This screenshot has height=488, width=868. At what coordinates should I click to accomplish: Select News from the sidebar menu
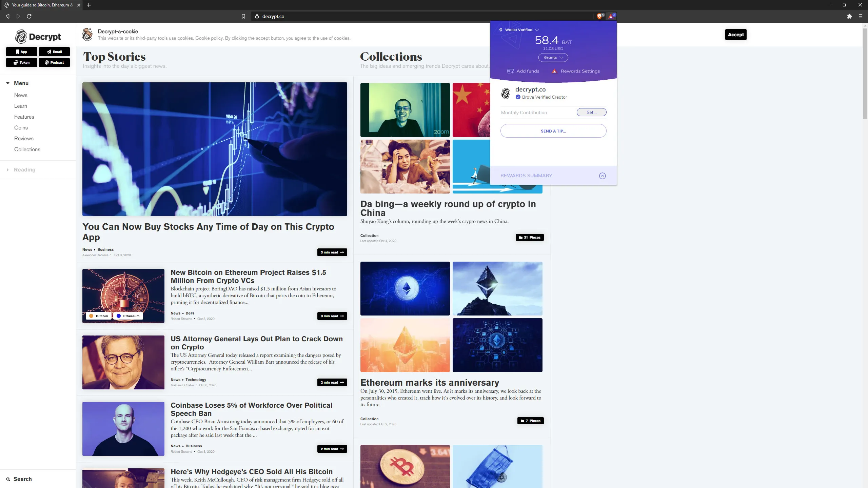pyautogui.click(x=21, y=95)
